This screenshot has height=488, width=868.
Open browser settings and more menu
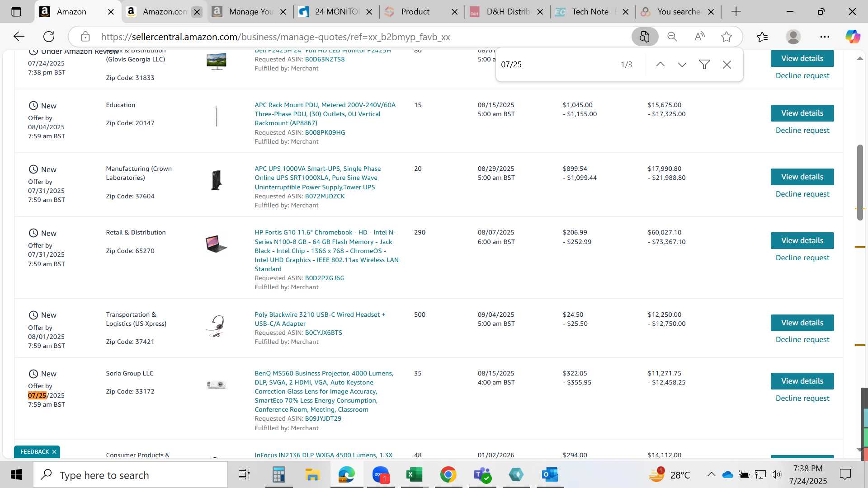(825, 37)
